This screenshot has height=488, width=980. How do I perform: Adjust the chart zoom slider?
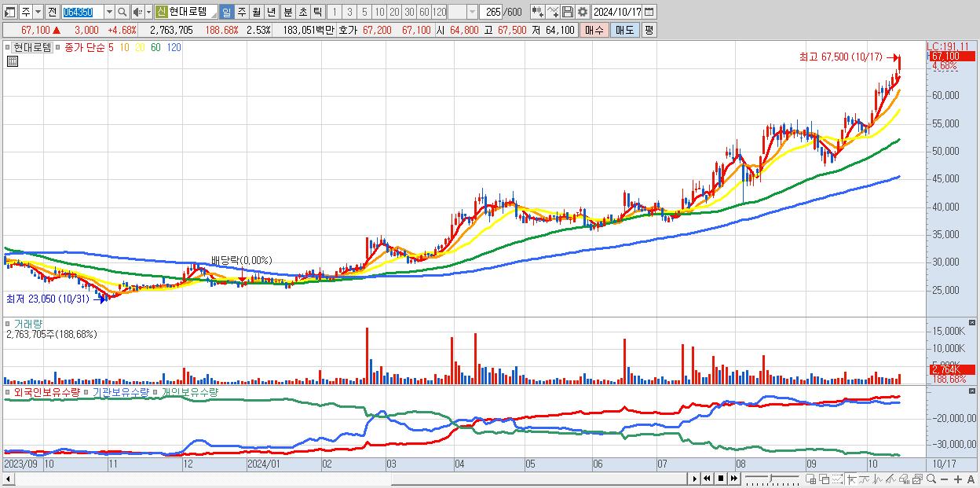point(771,478)
